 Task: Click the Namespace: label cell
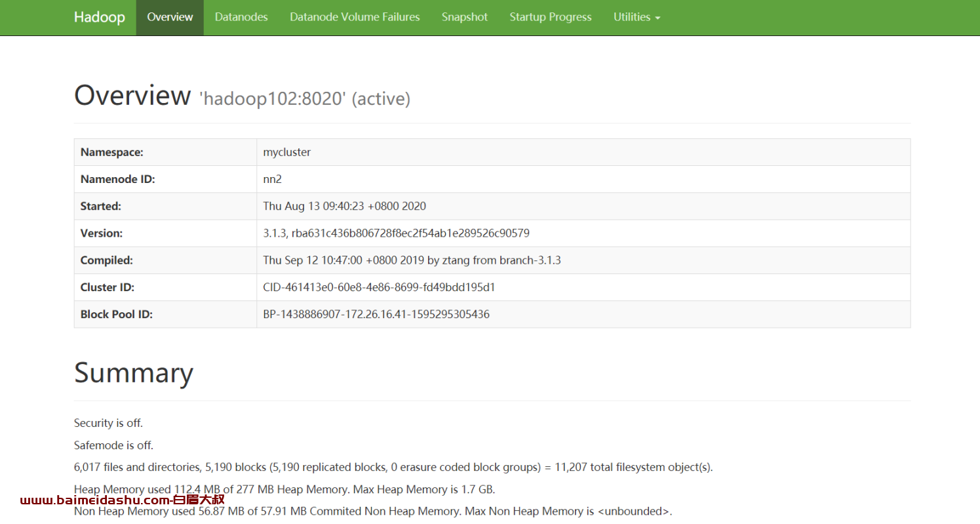[165, 152]
